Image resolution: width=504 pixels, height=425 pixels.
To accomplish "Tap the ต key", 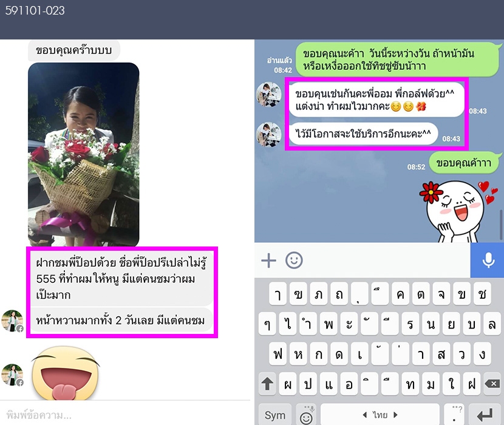I will click(421, 293).
